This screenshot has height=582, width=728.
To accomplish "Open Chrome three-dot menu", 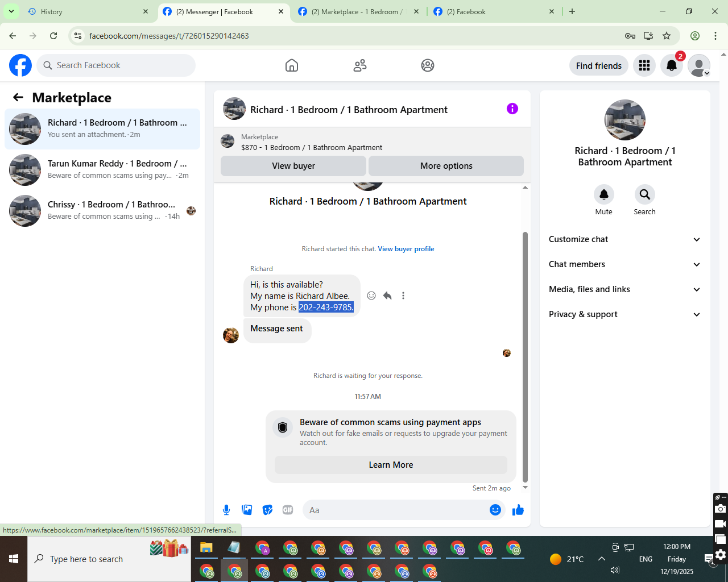I will (x=715, y=36).
